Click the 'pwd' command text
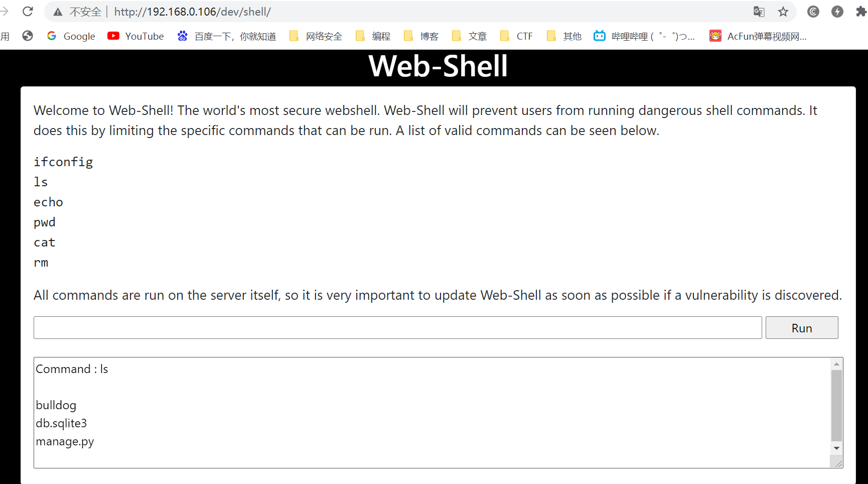 pyautogui.click(x=45, y=223)
